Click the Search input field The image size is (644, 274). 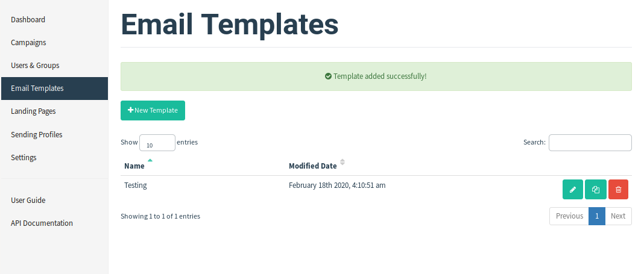(590, 143)
